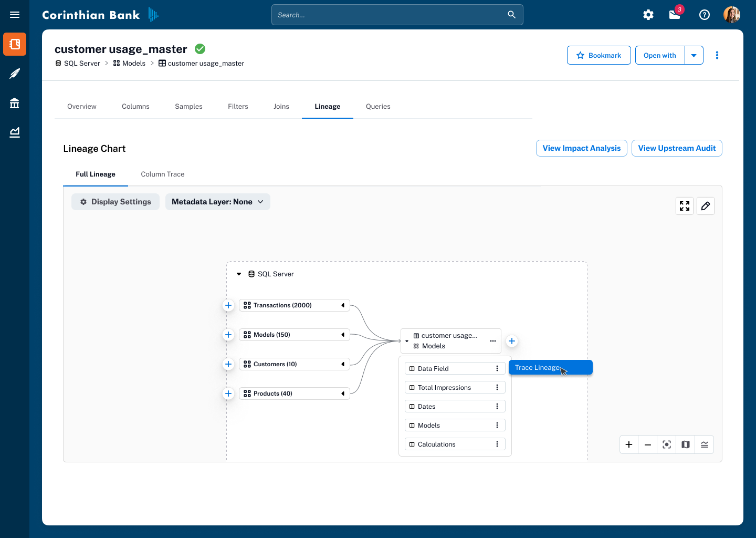This screenshot has height=538, width=756.
Task: Click the pencil edit chart icon
Action: click(x=706, y=206)
